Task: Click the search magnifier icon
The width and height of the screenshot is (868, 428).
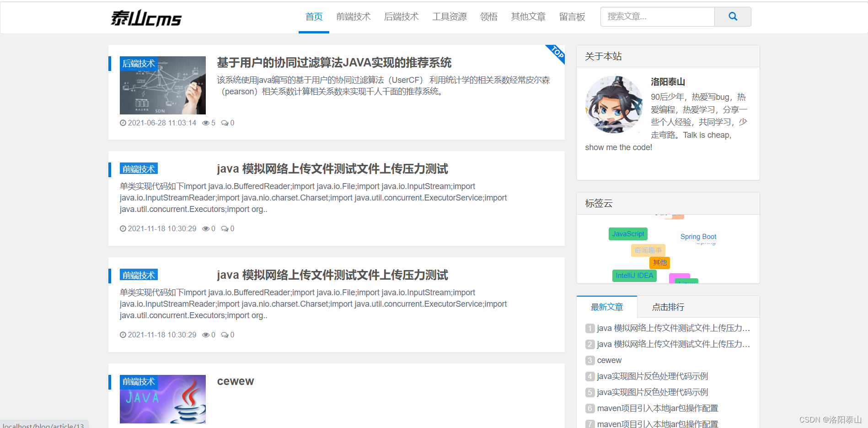Action: 732,16
